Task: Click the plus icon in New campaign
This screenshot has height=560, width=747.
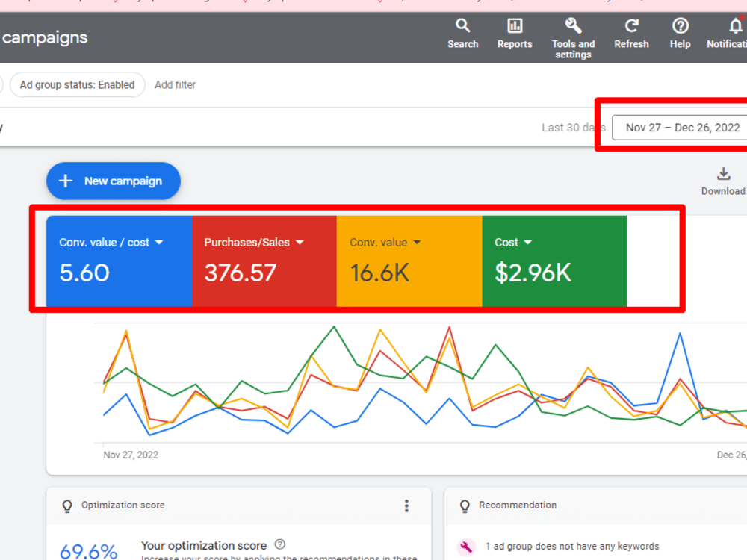Action: [x=65, y=181]
